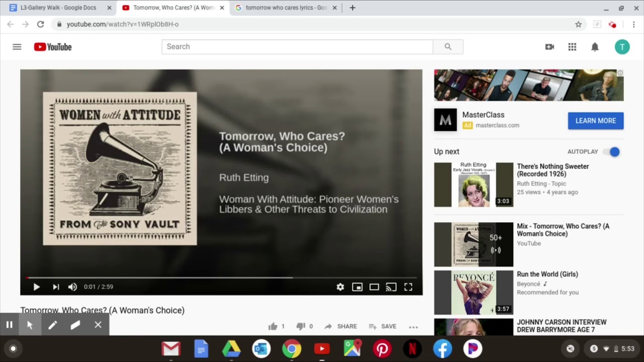
Task: Open masterclass.com ad link
Action: (x=497, y=125)
